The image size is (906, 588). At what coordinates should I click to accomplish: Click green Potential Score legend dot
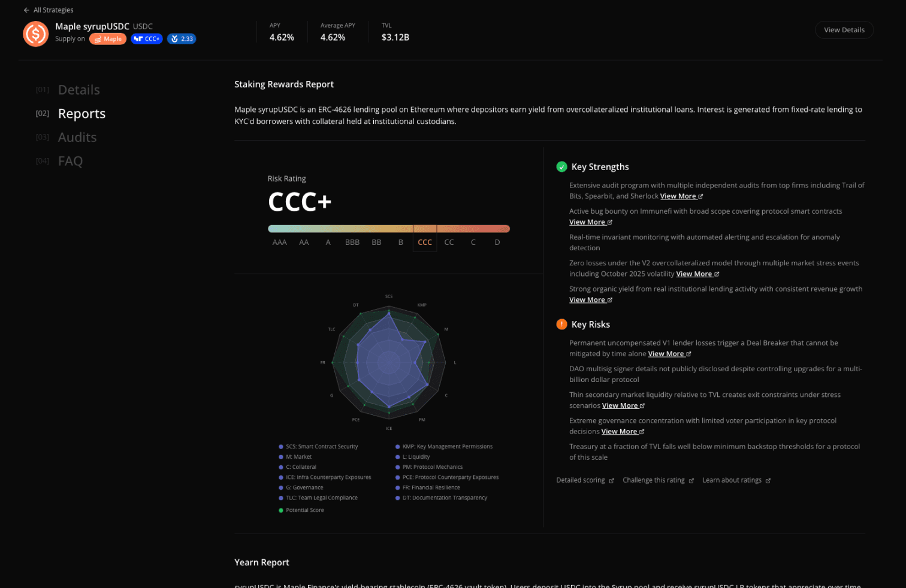[x=281, y=510]
